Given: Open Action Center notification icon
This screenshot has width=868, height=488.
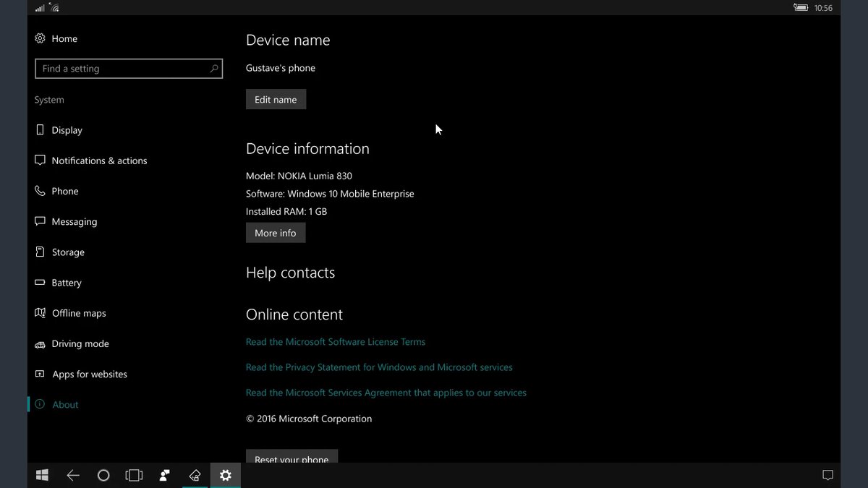Looking at the screenshot, I should coord(827,475).
